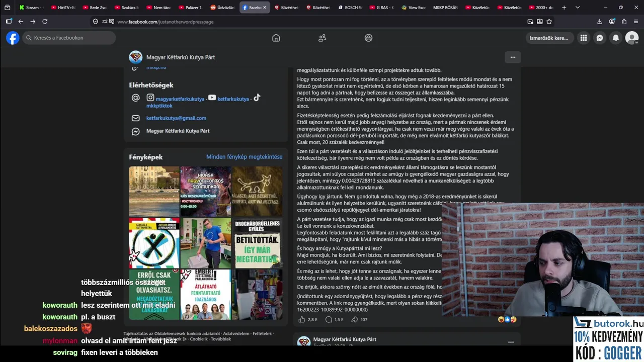Click the Keresés a Facebookon search field
This screenshot has width=644, height=362.
tap(69, 38)
